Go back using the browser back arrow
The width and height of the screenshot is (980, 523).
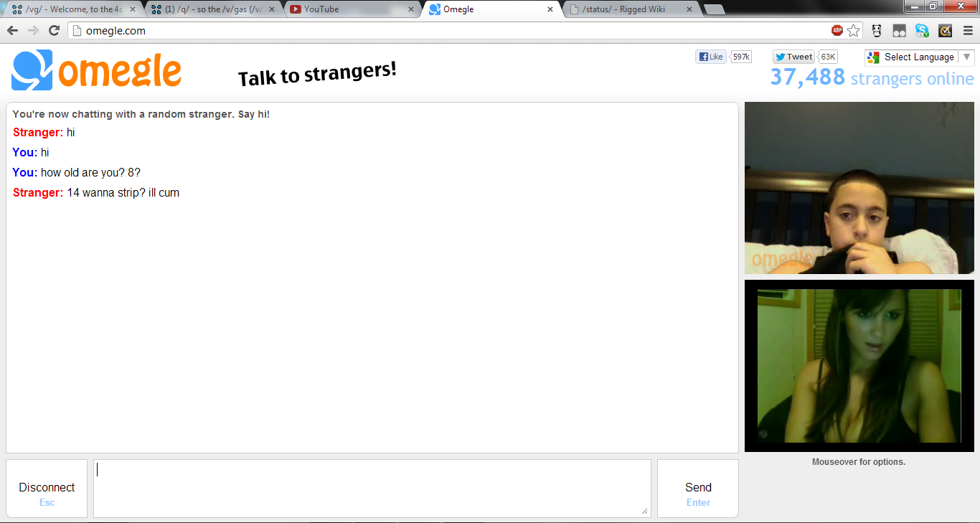click(x=12, y=31)
